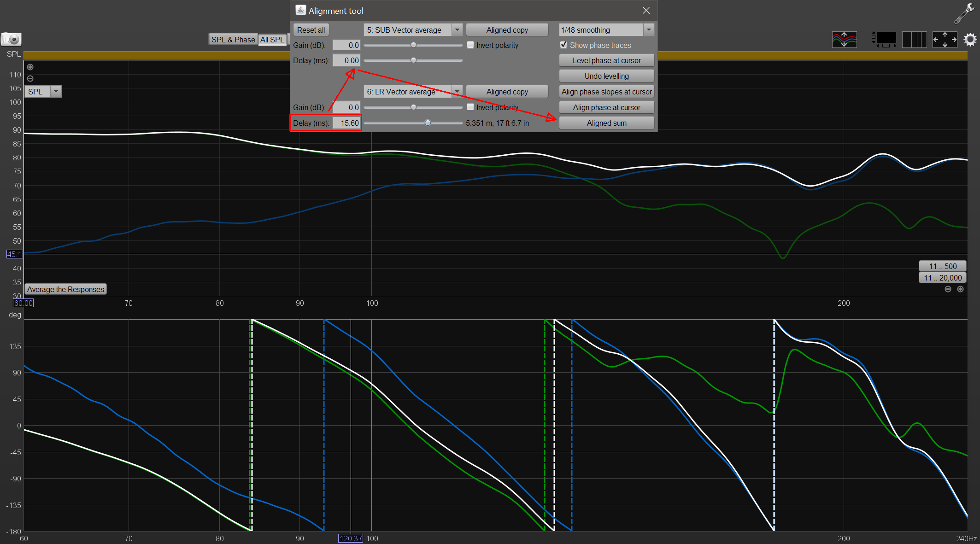Switch to the SPL & Phase tab
The image size is (980, 544).
click(x=233, y=40)
